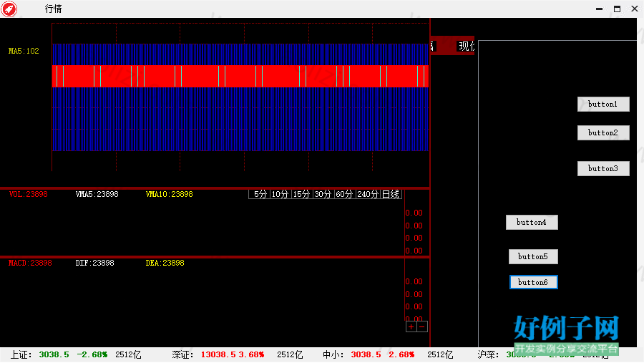Click button4
This screenshot has height=363, width=644.
(532, 223)
